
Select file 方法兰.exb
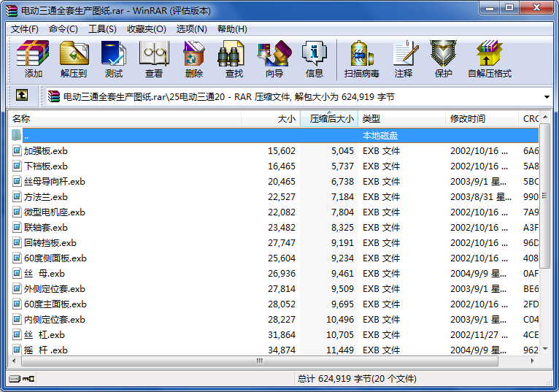click(46, 197)
